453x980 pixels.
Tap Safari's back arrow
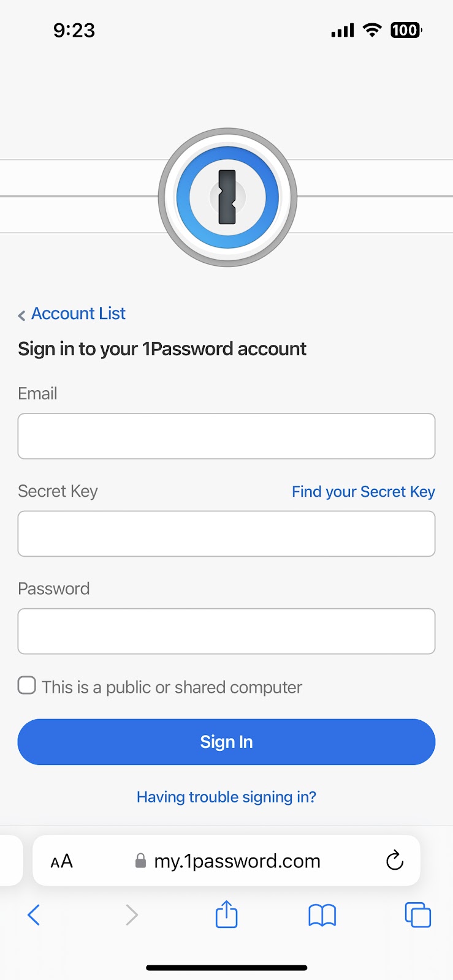(x=34, y=915)
